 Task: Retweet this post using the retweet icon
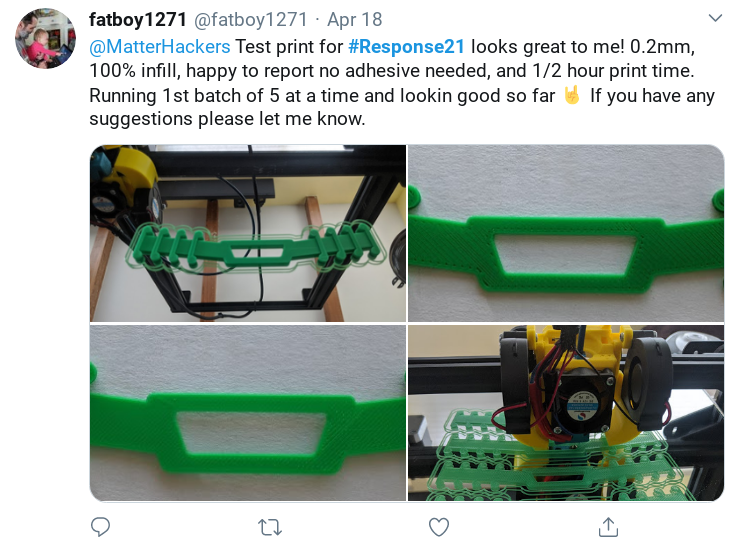pos(270,527)
